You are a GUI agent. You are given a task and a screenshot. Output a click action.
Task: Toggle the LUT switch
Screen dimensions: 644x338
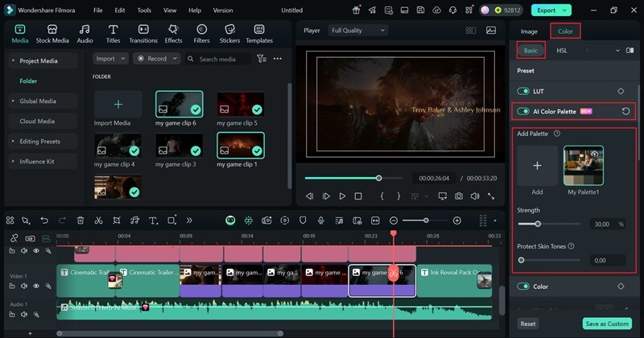click(x=523, y=91)
